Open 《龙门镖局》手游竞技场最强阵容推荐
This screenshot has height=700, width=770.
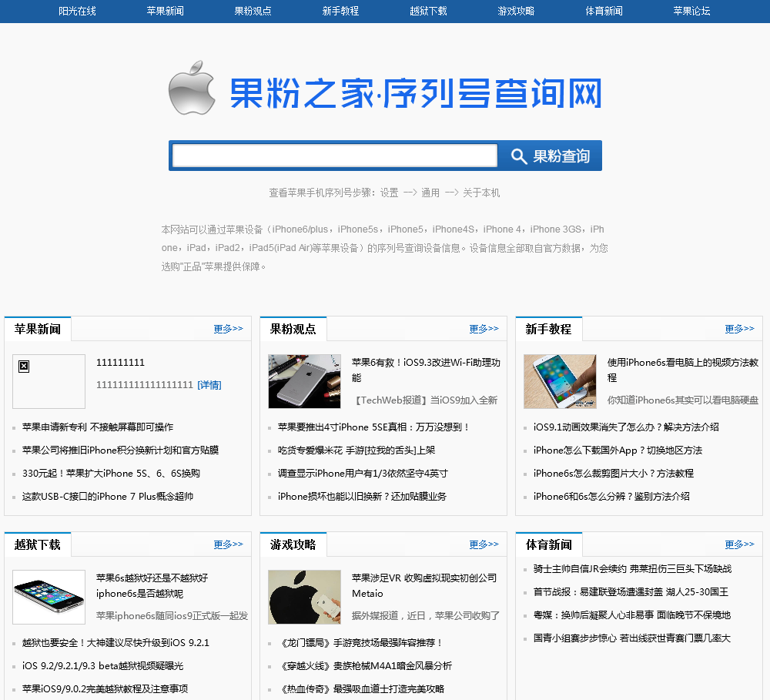[361, 642]
